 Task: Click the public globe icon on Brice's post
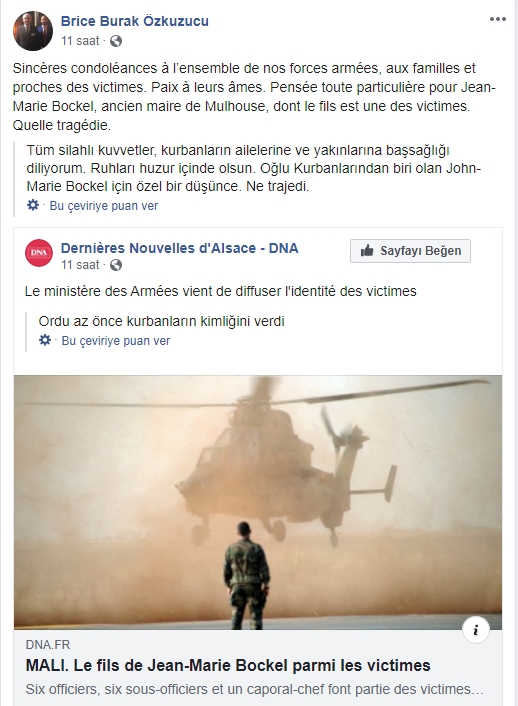click(116, 41)
